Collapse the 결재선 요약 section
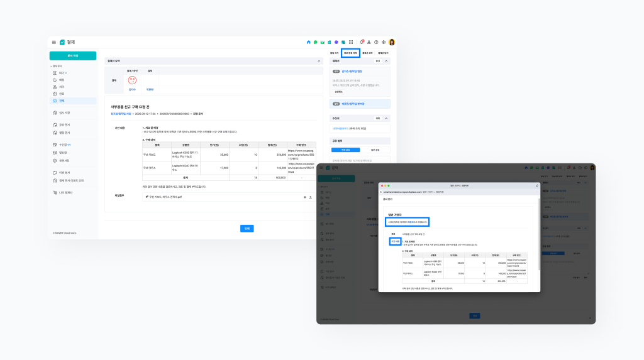644x360 pixels. coord(318,61)
